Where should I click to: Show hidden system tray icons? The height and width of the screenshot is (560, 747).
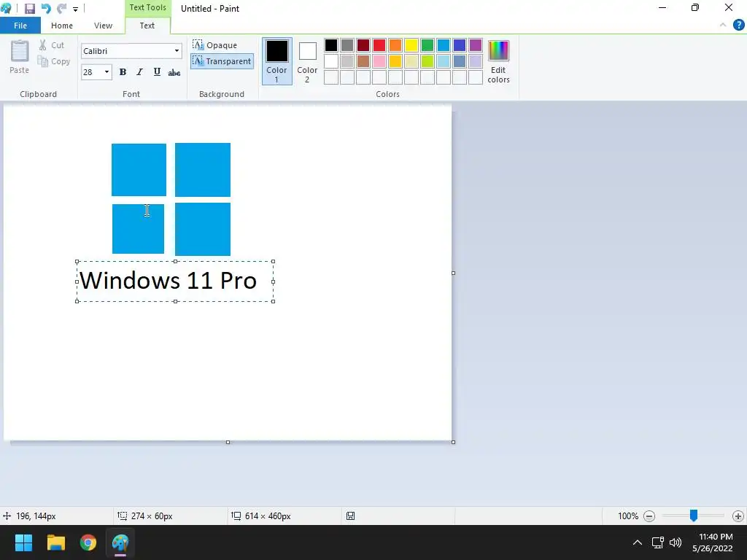pos(637,542)
